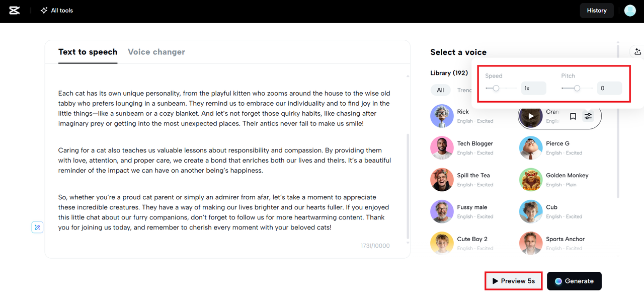The width and height of the screenshot is (644, 301).
Task: Bookmark the selected Cran voice
Action: 573,117
